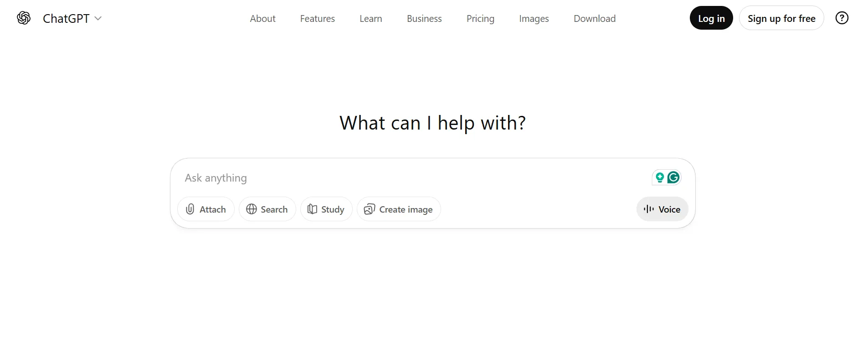Viewport: 868px width, 349px height.
Task: Click Sign up for free button
Action: coord(781,18)
